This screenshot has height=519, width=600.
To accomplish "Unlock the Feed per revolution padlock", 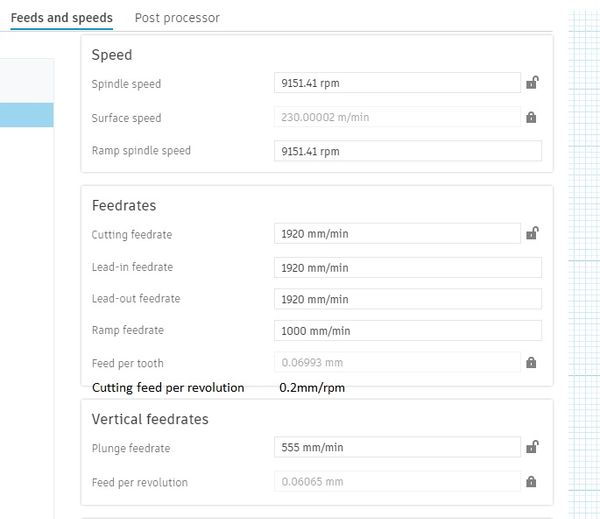I will 531,481.
